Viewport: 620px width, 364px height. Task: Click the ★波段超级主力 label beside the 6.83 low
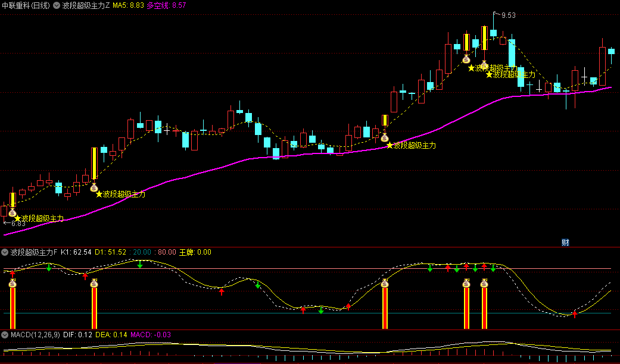click(x=39, y=218)
